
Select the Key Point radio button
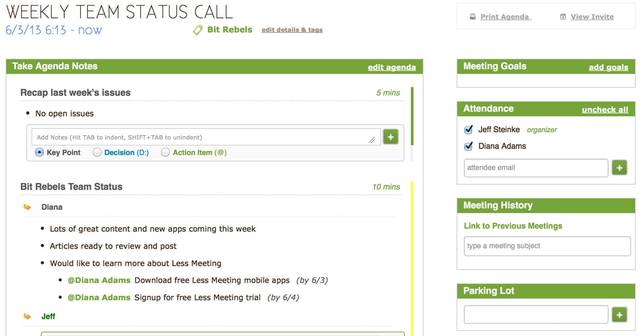click(x=40, y=153)
